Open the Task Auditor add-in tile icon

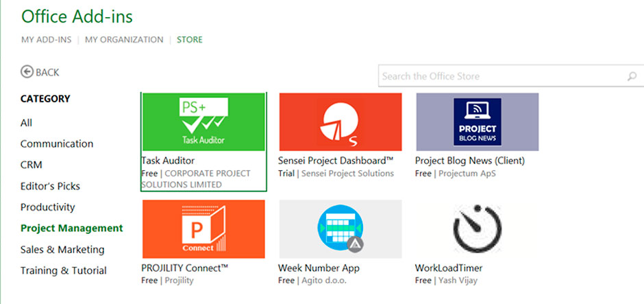click(203, 121)
